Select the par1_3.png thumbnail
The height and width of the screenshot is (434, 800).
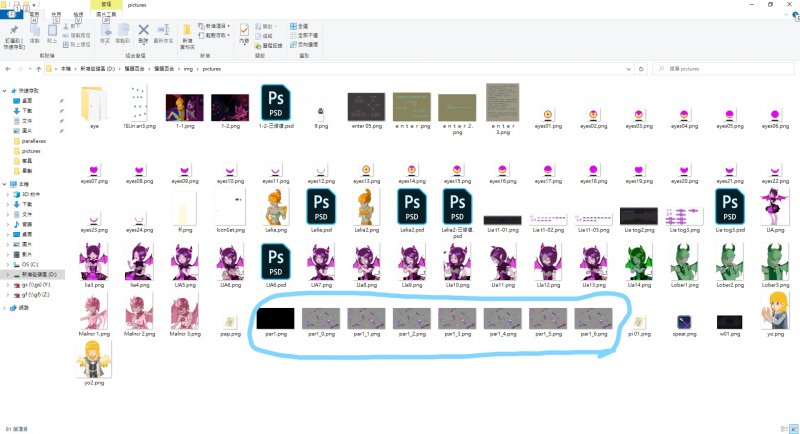pyautogui.click(x=457, y=318)
